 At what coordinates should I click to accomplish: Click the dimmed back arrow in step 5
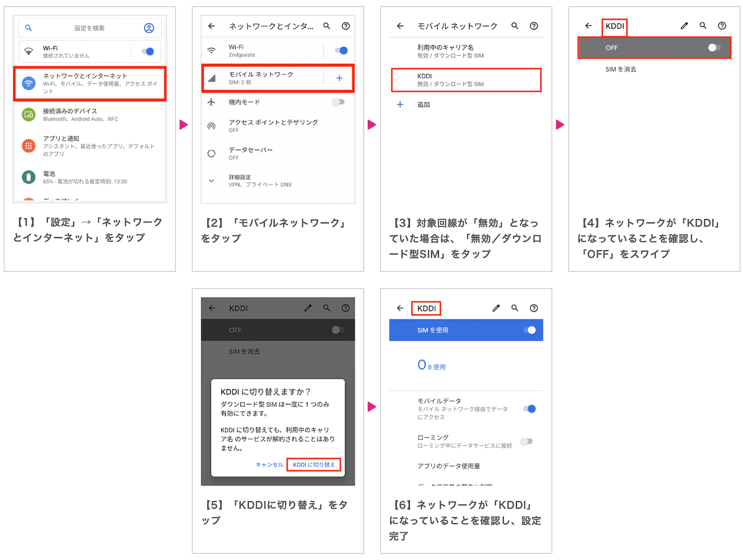[x=212, y=308]
